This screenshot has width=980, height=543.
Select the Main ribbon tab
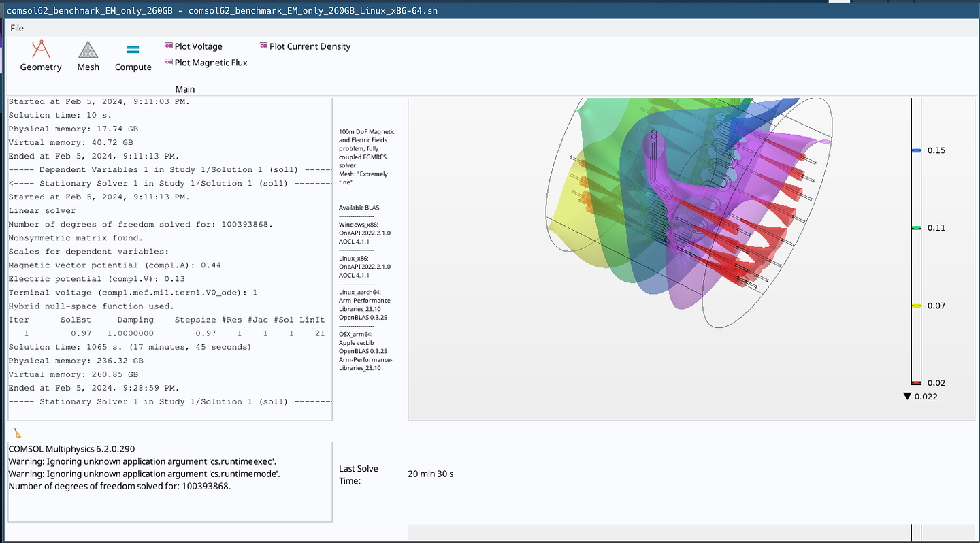184,88
